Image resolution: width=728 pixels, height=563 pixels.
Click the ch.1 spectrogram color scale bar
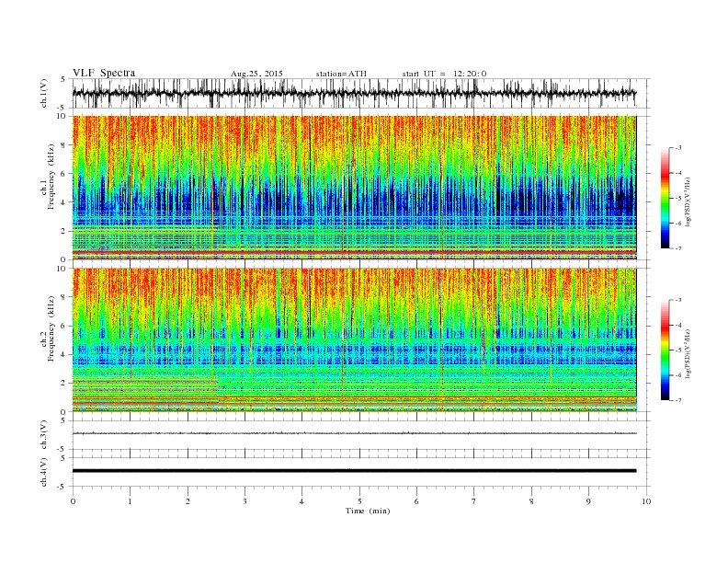click(665, 199)
